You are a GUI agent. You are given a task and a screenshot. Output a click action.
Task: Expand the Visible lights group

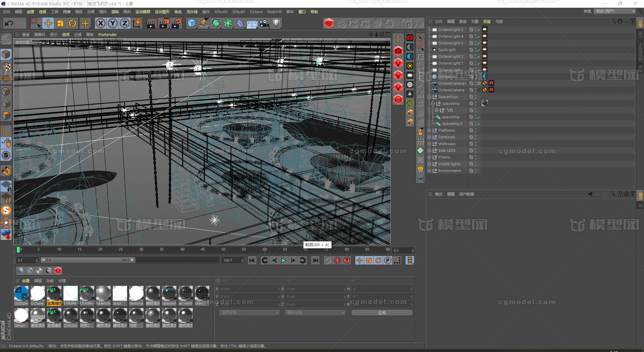[x=429, y=164]
